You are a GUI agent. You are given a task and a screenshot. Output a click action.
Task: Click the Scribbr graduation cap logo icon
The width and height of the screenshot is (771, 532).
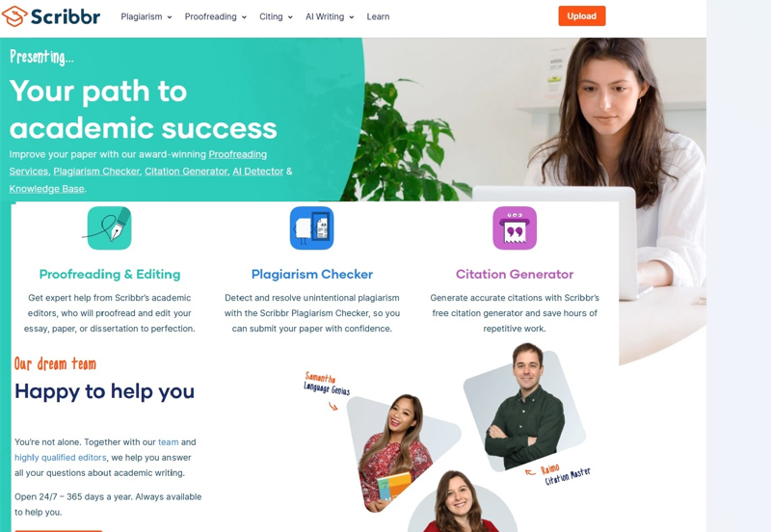(14, 16)
